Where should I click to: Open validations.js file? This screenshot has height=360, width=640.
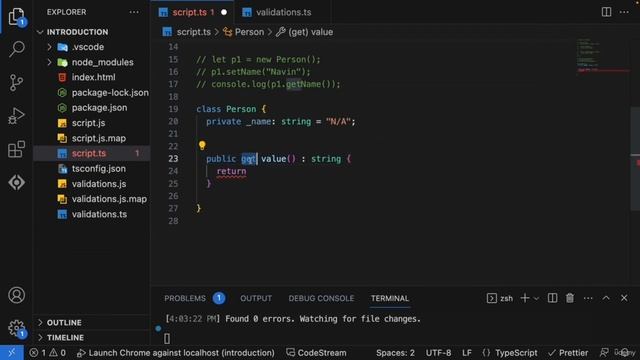click(99, 184)
